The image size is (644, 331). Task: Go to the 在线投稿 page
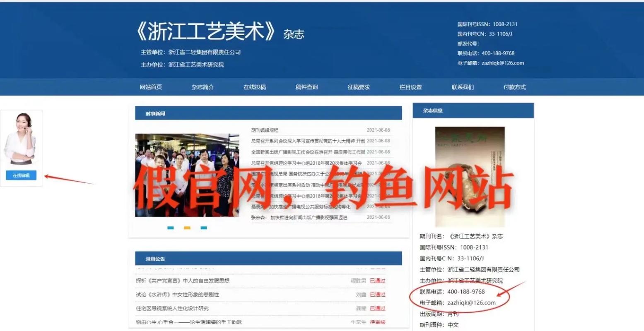click(x=254, y=87)
